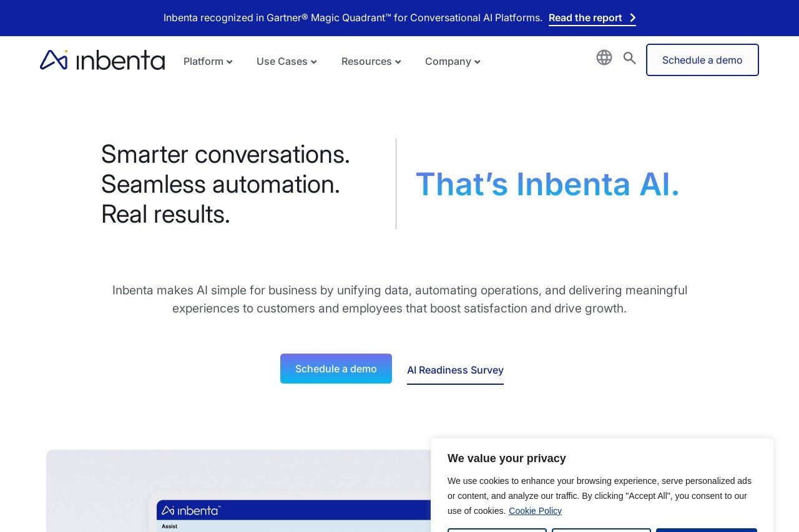The image size is (799, 532).
Task: Open site search with the magnifier icon
Action: (x=629, y=58)
